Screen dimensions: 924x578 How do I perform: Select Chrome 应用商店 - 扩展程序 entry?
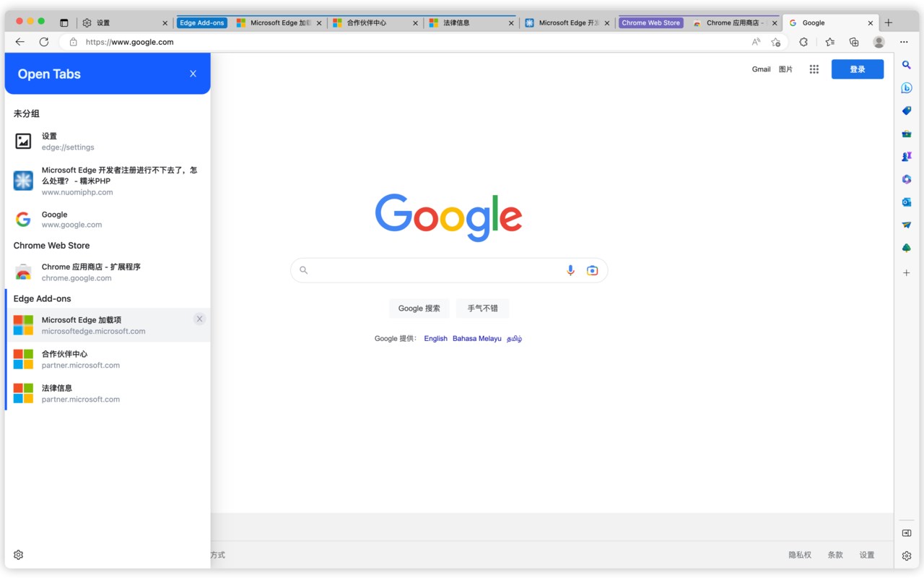tap(108, 272)
